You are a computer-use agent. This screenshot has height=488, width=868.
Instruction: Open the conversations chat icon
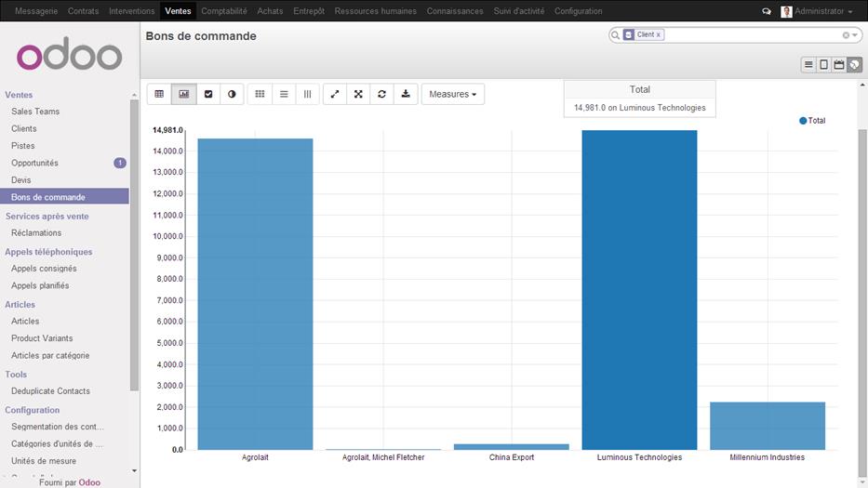767,11
